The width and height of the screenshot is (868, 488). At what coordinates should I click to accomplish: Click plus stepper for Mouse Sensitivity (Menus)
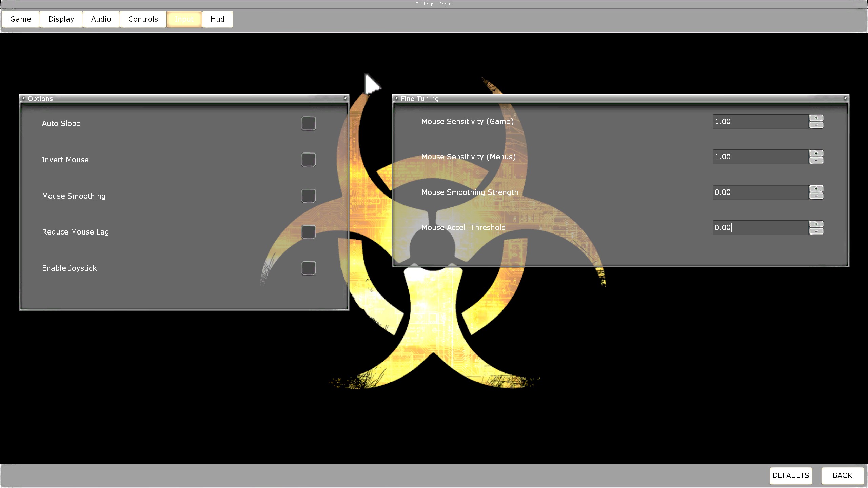pos(816,153)
